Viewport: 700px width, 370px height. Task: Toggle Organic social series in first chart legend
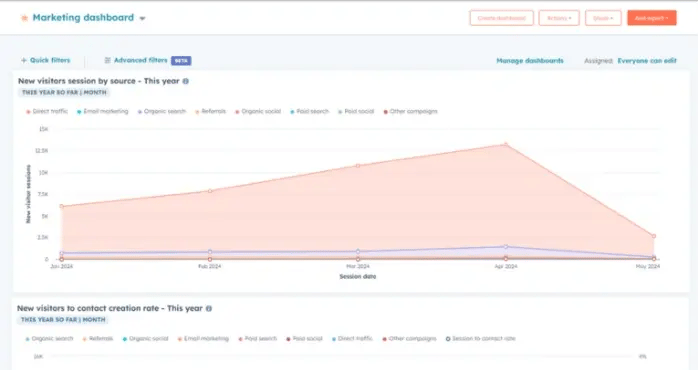(x=258, y=112)
